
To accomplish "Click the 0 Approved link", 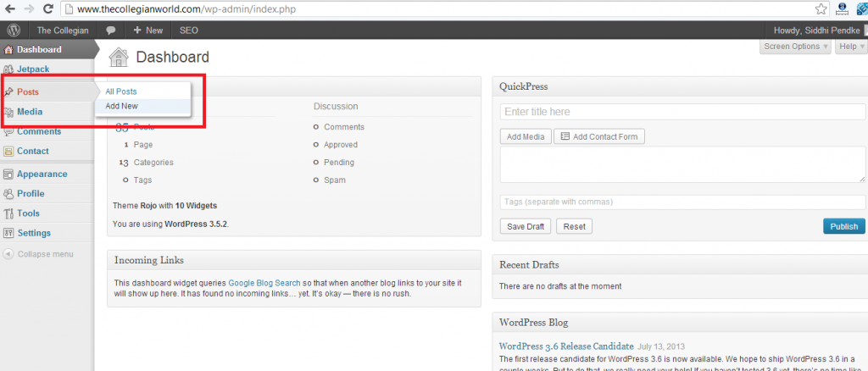I will [x=336, y=145].
